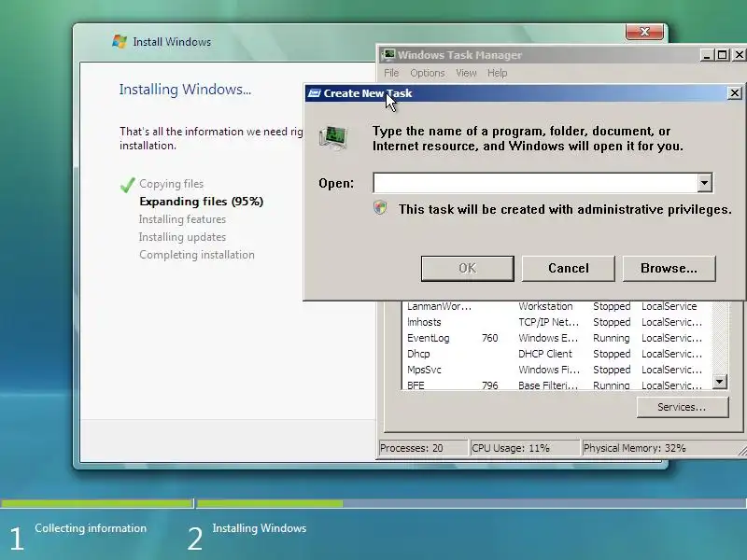Click the DHCP Client description cell
747x560 pixels.
click(545, 354)
